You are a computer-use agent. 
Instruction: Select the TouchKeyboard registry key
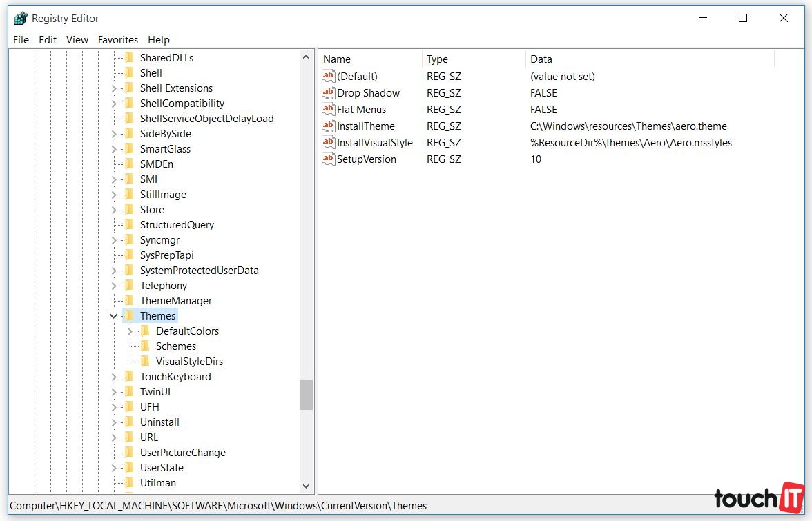pos(175,377)
